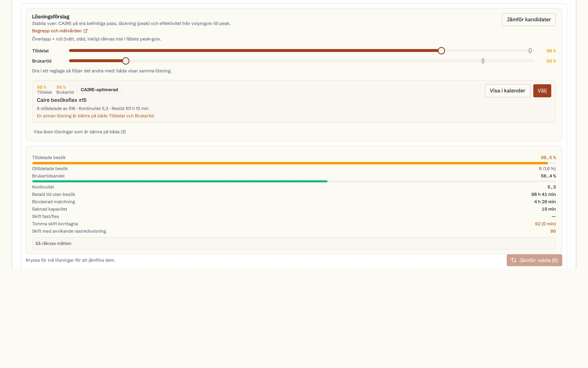Click the Lösningsförslag heading
Image resolution: width=588 pixels, height=368 pixels.
click(51, 17)
